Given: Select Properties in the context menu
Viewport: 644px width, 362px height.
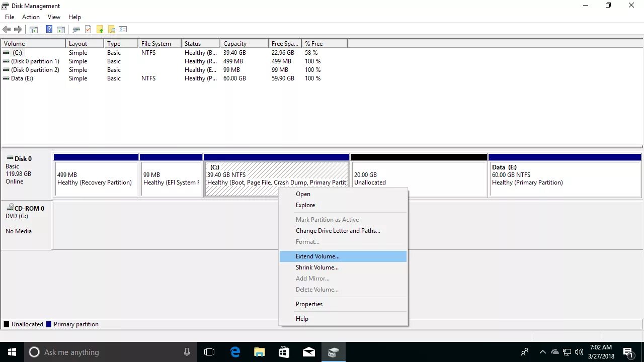Looking at the screenshot, I should point(343,304).
